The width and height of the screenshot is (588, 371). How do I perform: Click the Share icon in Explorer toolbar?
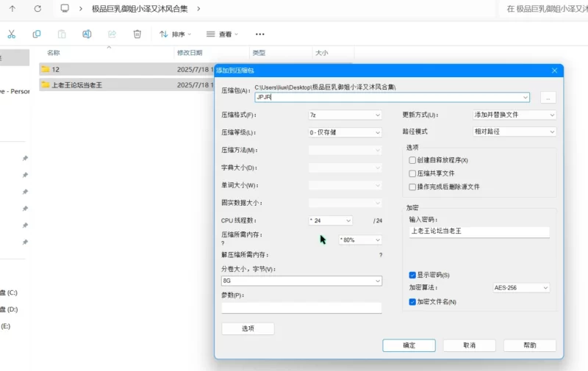coord(112,34)
